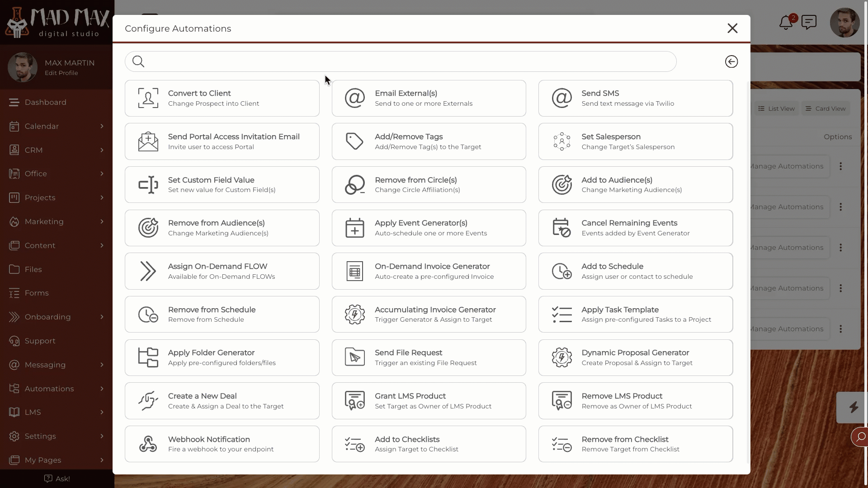Select the Add to Checklists icon
Screen dimensions: 868x488
[x=355, y=444]
